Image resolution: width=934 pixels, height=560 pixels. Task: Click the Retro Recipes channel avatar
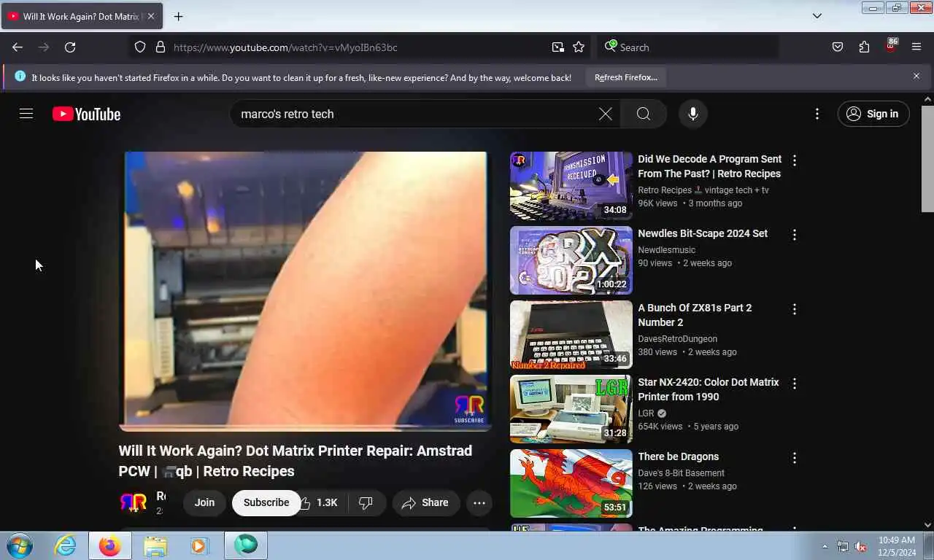click(x=134, y=502)
